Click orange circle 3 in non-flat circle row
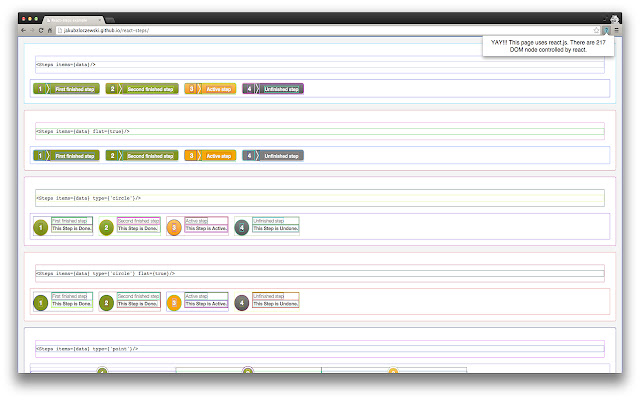 (x=174, y=227)
